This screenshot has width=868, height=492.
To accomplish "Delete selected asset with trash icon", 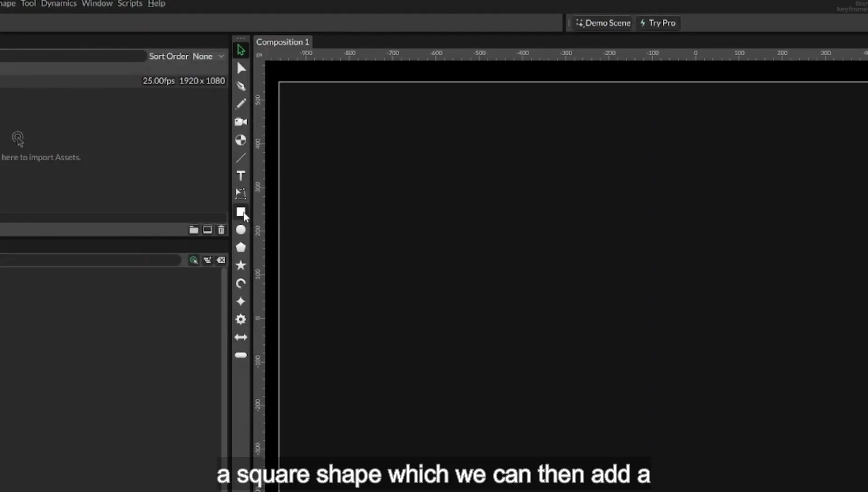I will click(221, 230).
